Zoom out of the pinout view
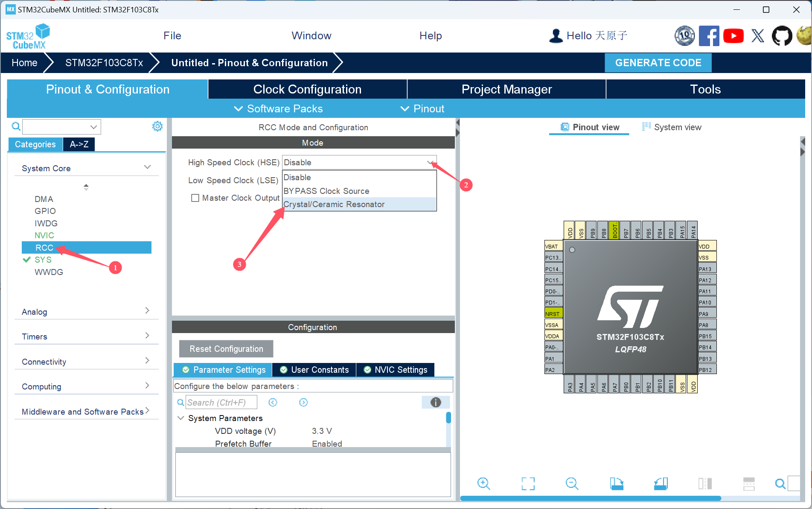This screenshot has width=812, height=509. click(x=572, y=483)
